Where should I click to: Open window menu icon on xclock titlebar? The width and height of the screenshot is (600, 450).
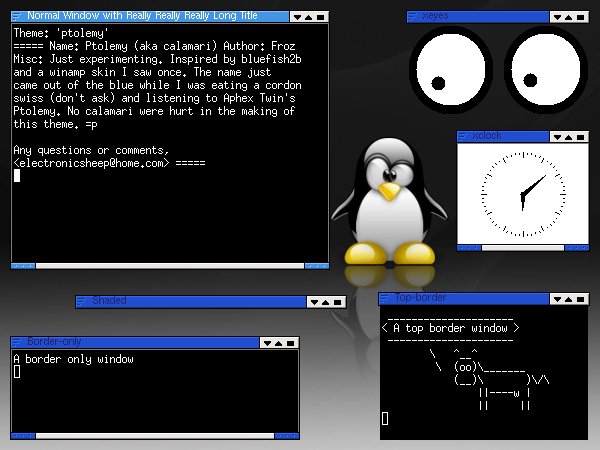(x=462, y=136)
